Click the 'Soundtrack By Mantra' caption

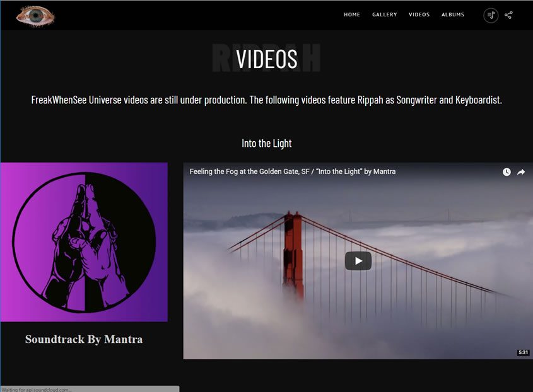(x=84, y=339)
